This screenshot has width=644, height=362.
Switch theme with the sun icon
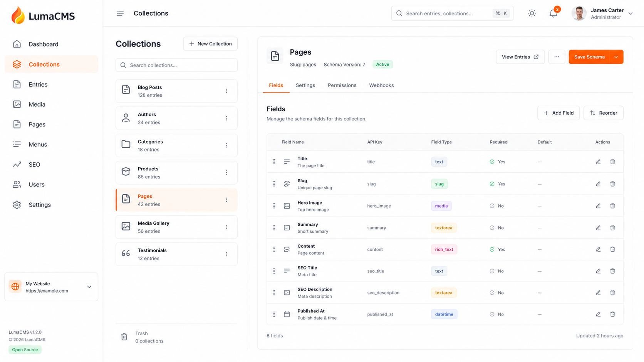(x=532, y=13)
